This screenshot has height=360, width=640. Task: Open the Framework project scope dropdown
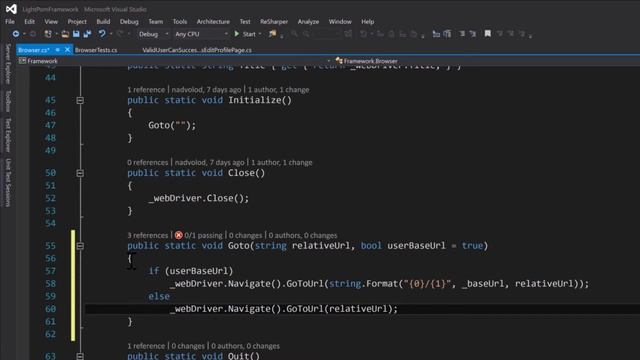[x=174, y=61]
